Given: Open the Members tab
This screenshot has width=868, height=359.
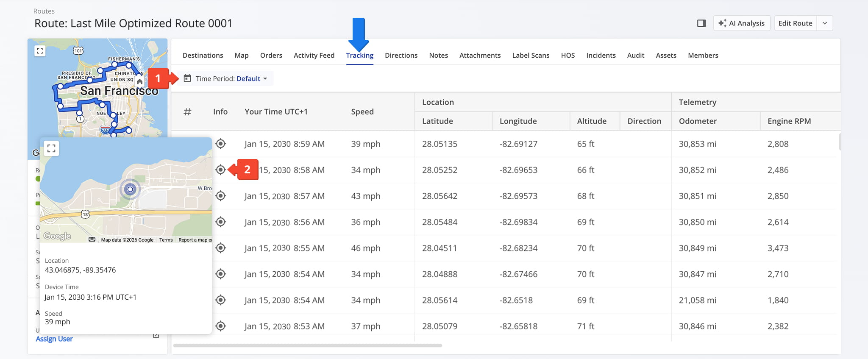Looking at the screenshot, I should tap(703, 56).
